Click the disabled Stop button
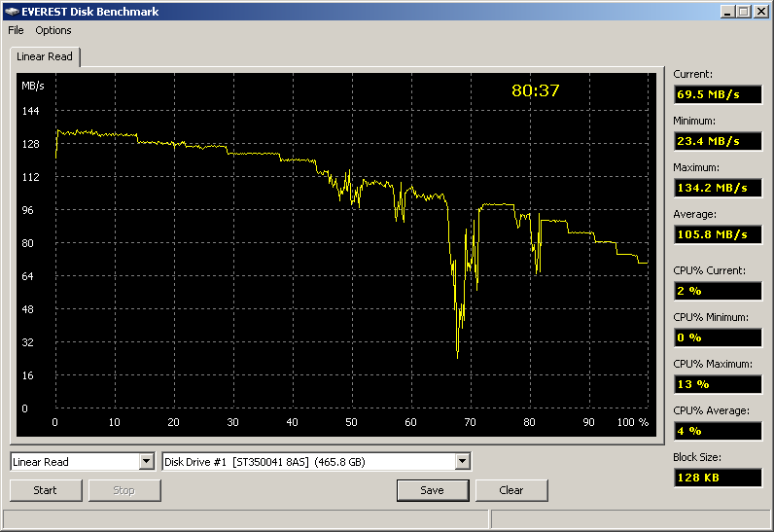 tap(124, 490)
